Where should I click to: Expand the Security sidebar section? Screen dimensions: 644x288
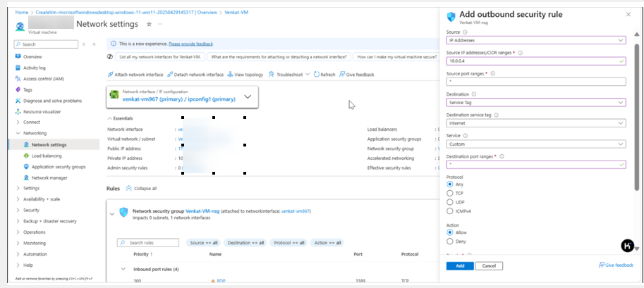[x=18, y=210]
